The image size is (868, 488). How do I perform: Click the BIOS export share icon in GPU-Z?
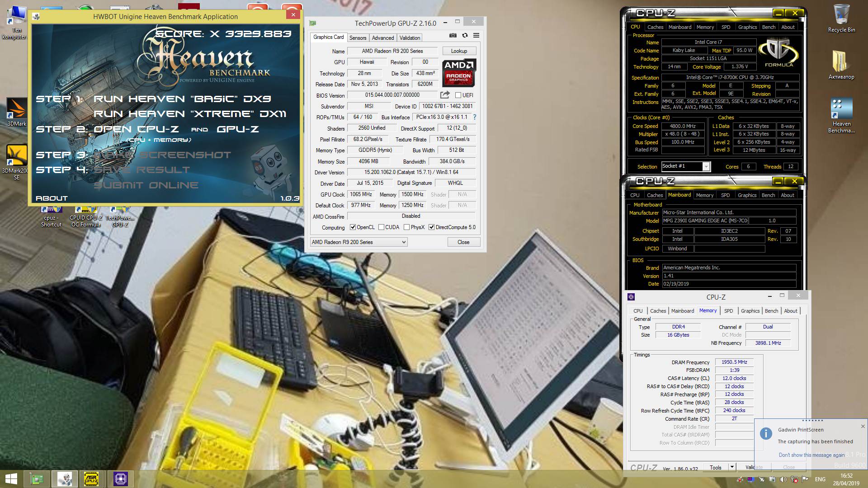click(445, 95)
